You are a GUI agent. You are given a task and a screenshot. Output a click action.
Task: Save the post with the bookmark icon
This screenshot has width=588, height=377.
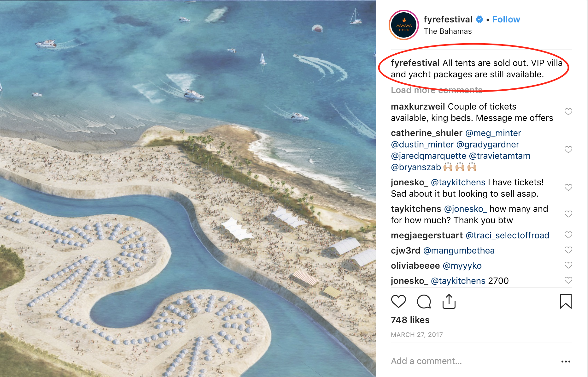coord(566,301)
